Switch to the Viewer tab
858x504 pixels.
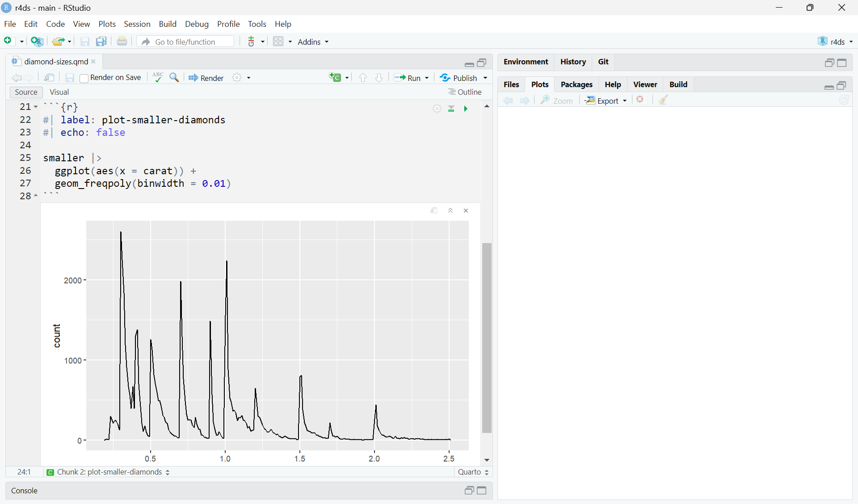tap(645, 84)
